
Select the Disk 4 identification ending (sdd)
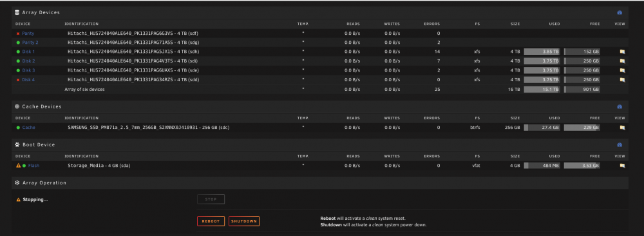133,80
